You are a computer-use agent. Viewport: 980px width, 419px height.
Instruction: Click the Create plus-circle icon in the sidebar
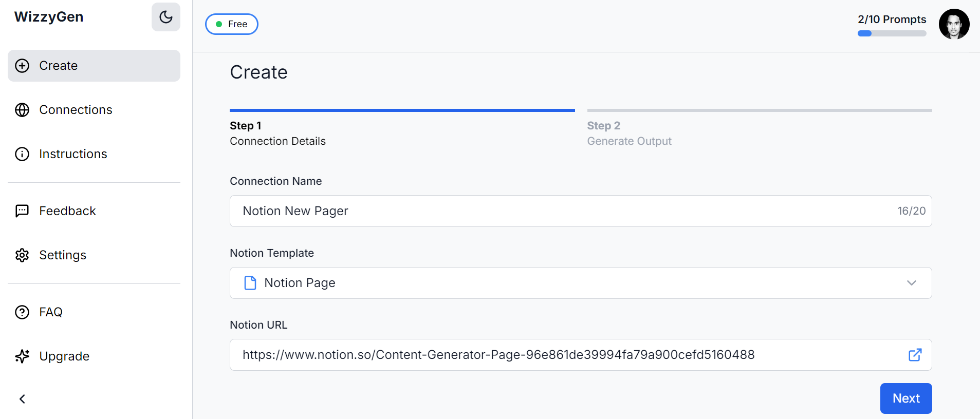tap(22, 66)
